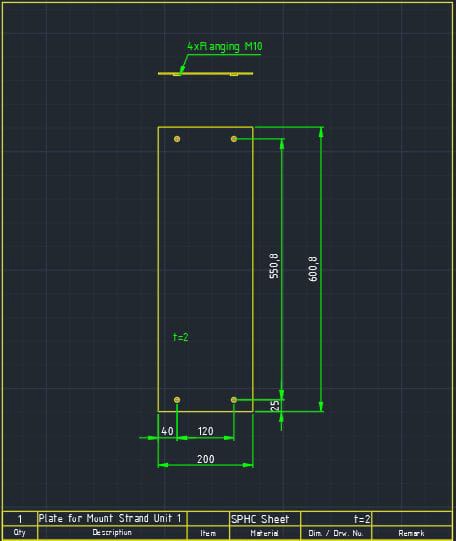Select the 40 horizontal dimension text

(x=167, y=431)
